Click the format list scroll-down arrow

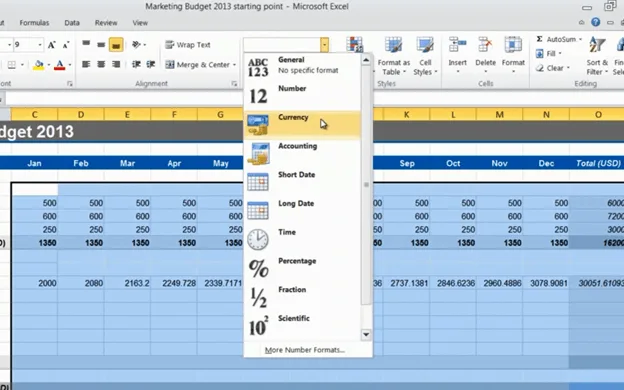(x=366, y=334)
